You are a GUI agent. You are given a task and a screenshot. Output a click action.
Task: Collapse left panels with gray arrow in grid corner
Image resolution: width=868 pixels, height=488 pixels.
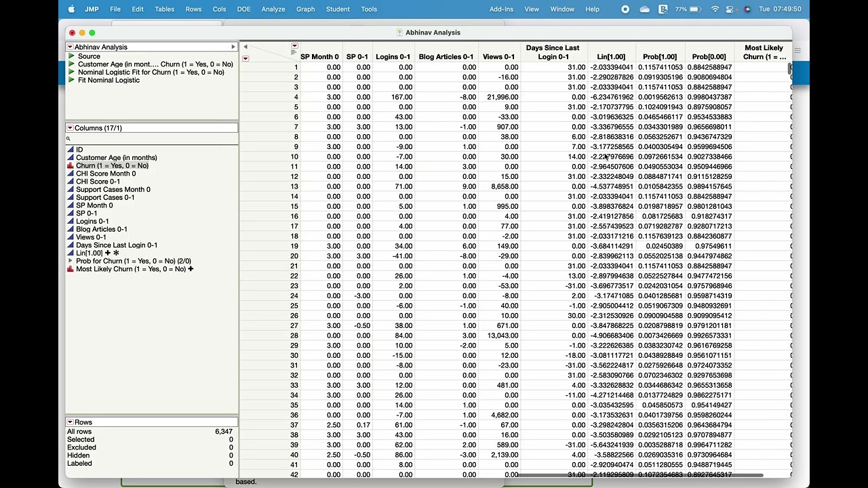click(245, 47)
